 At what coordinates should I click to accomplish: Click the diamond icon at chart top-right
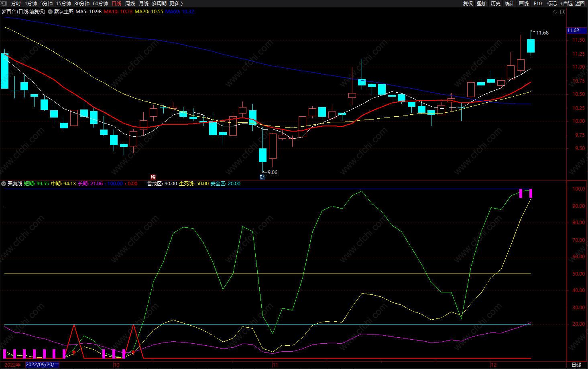(x=555, y=12)
